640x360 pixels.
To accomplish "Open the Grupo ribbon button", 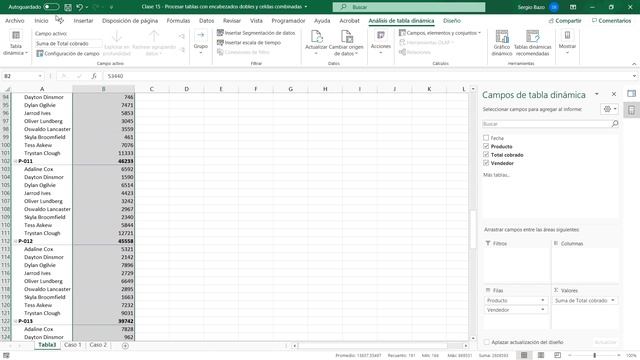I will point(200,42).
